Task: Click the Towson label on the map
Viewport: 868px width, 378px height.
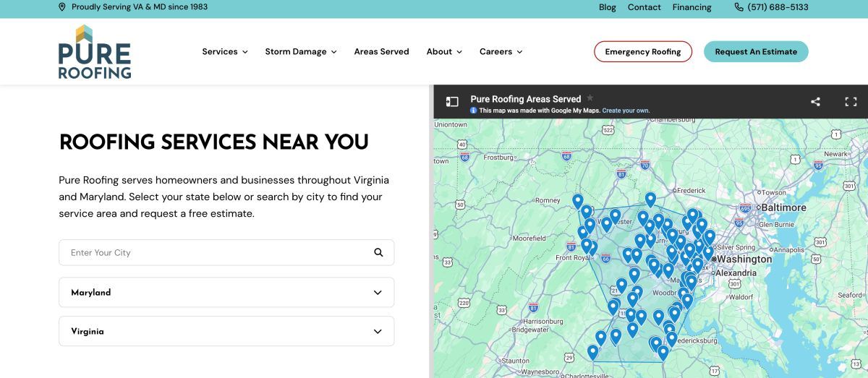Action: (773, 192)
